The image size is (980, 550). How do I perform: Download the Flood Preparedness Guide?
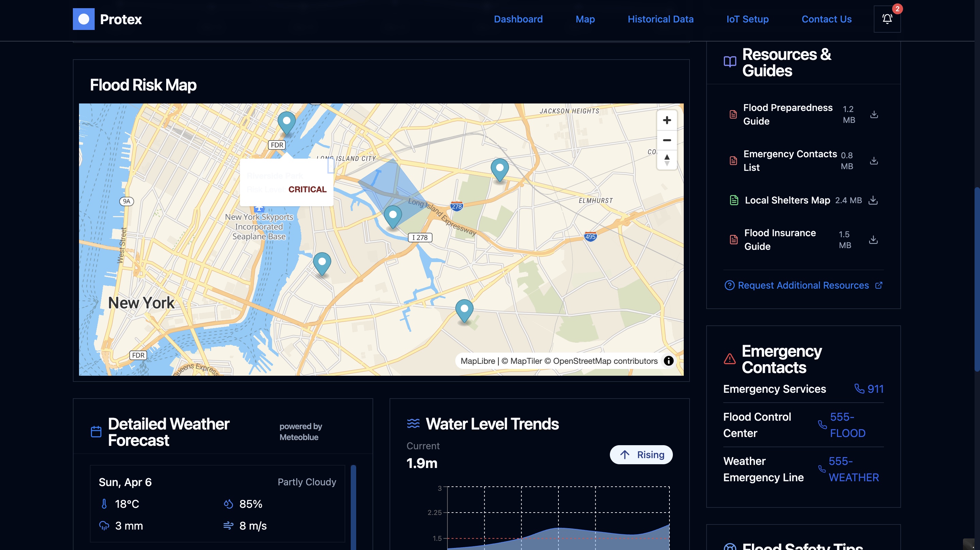point(874,114)
